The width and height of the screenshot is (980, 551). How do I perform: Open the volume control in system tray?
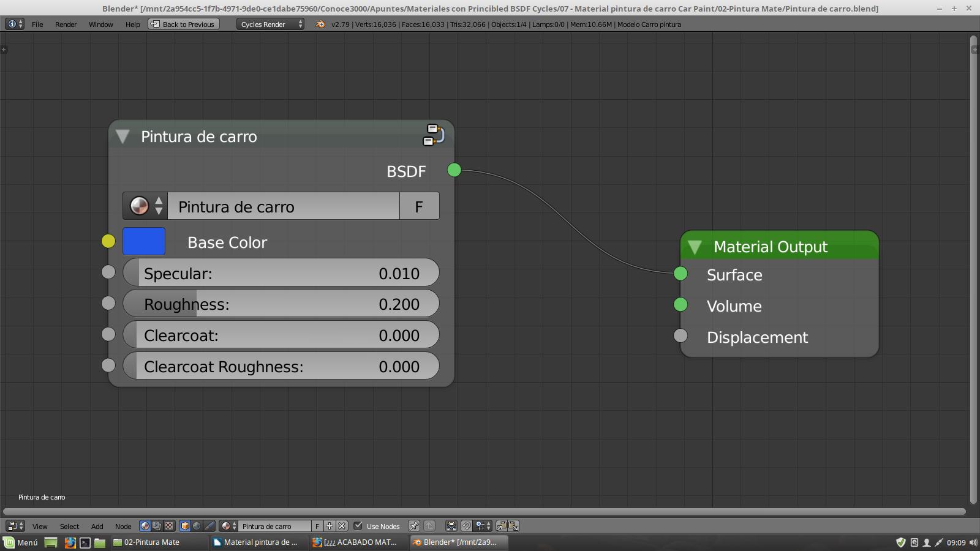973,542
